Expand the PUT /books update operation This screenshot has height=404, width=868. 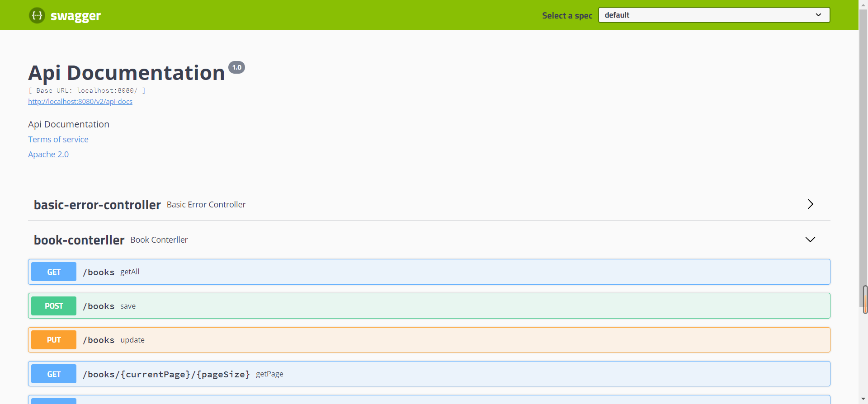point(429,340)
